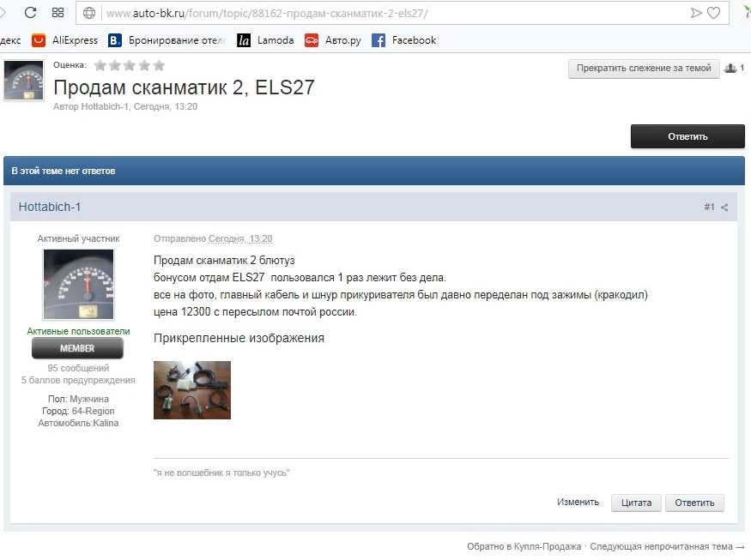Rate topic with second star
The image size is (751, 560).
coord(114,65)
